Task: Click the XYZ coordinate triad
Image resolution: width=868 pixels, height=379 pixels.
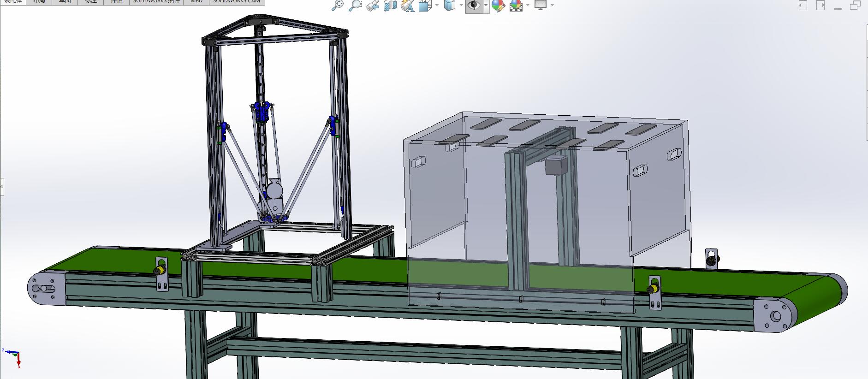Action: (x=14, y=356)
